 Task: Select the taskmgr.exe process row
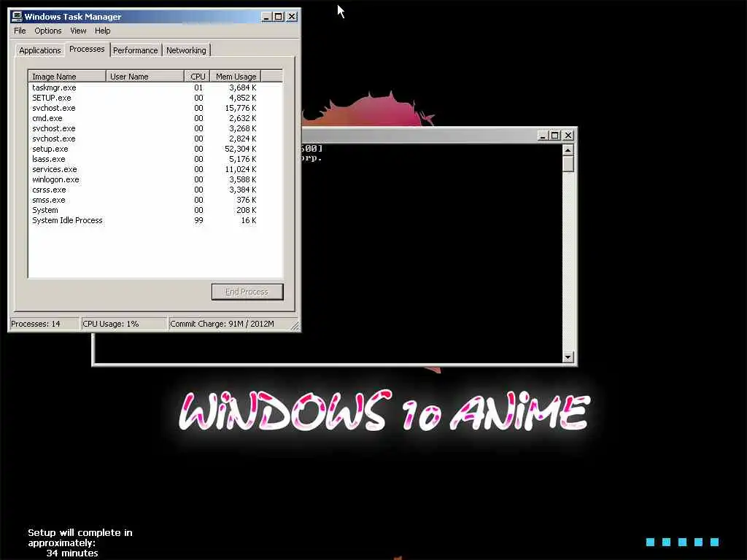(x=155, y=87)
